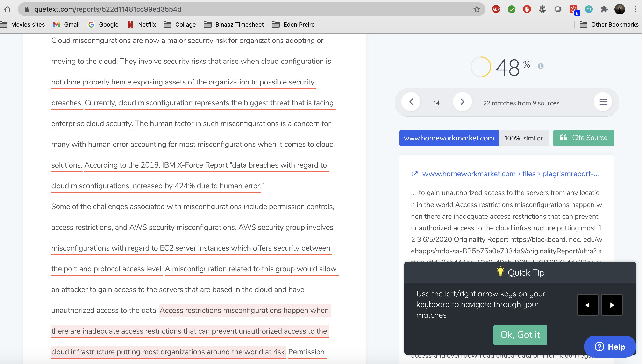Open the Collage bookmark folder
Screen dimensions: 642x364
coord(179,25)
